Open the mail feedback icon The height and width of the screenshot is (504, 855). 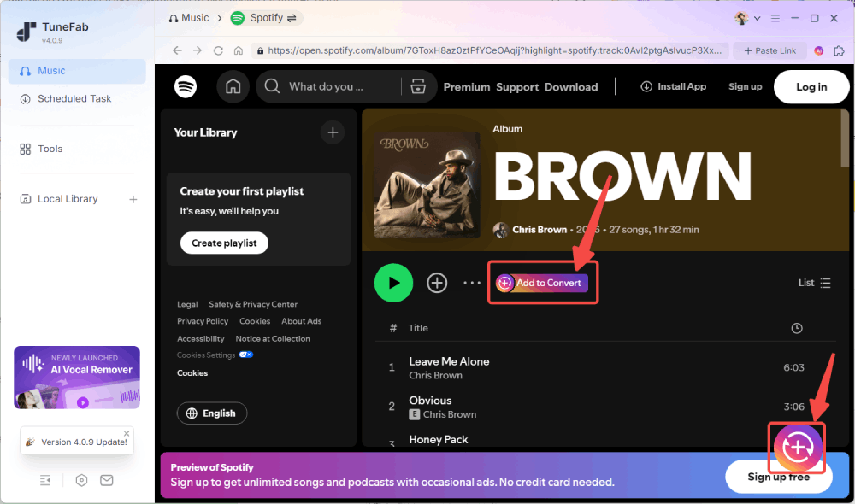coord(107,480)
